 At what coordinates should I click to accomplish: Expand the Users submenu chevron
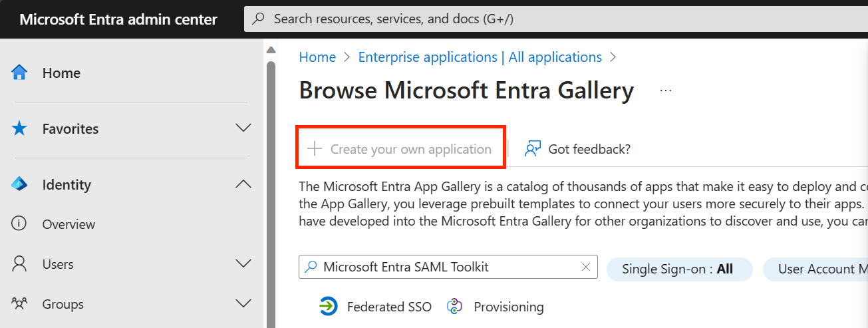(243, 264)
